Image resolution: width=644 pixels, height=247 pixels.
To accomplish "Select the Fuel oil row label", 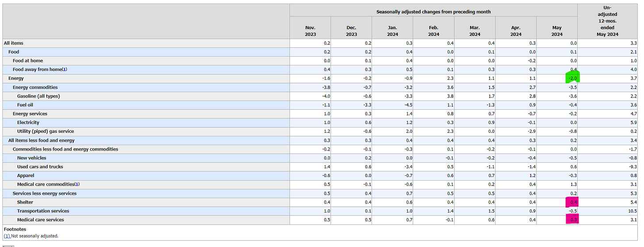I will 26,105.
